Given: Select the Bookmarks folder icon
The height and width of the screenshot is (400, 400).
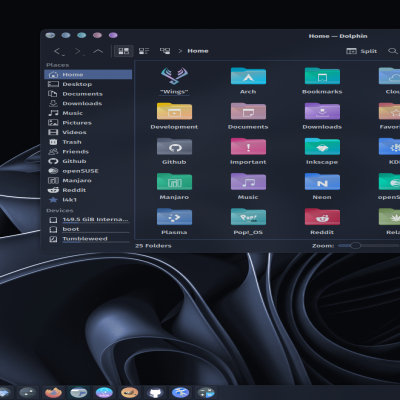Looking at the screenshot, I should coord(322,76).
